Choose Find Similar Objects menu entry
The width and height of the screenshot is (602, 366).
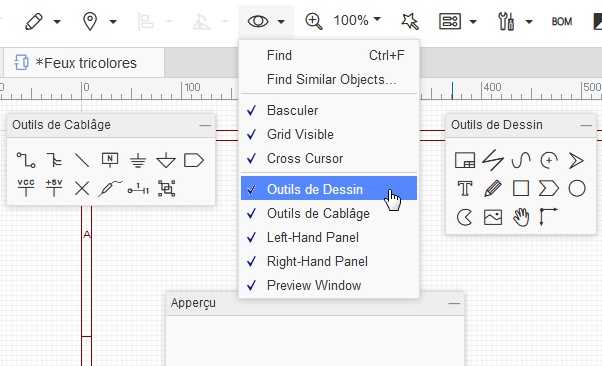329,79
